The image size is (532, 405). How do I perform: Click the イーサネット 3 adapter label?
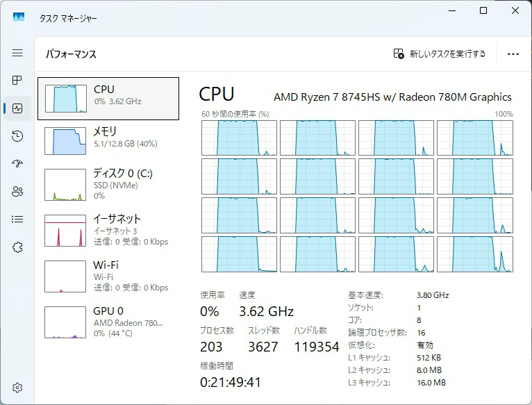115,231
